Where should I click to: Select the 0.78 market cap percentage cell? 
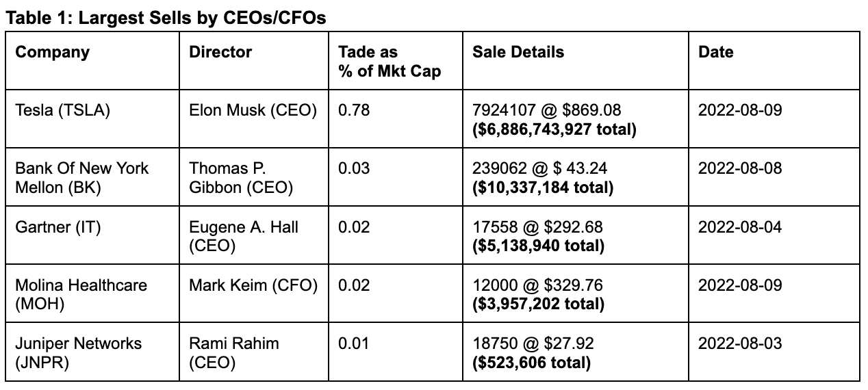396,118
